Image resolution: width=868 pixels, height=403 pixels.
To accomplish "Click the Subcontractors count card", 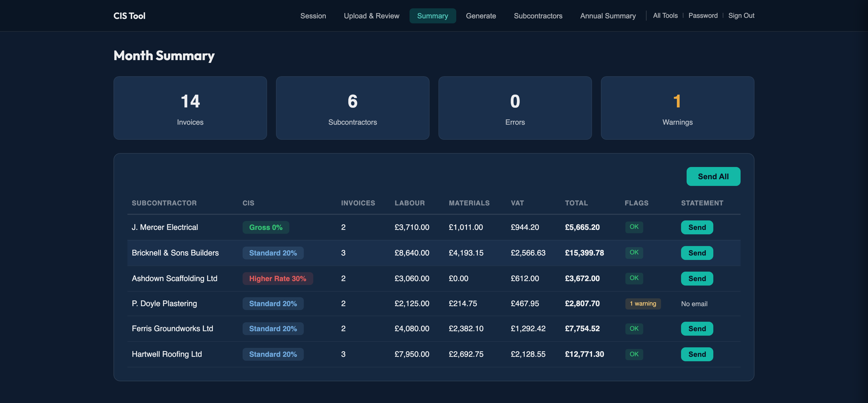I will (352, 108).
